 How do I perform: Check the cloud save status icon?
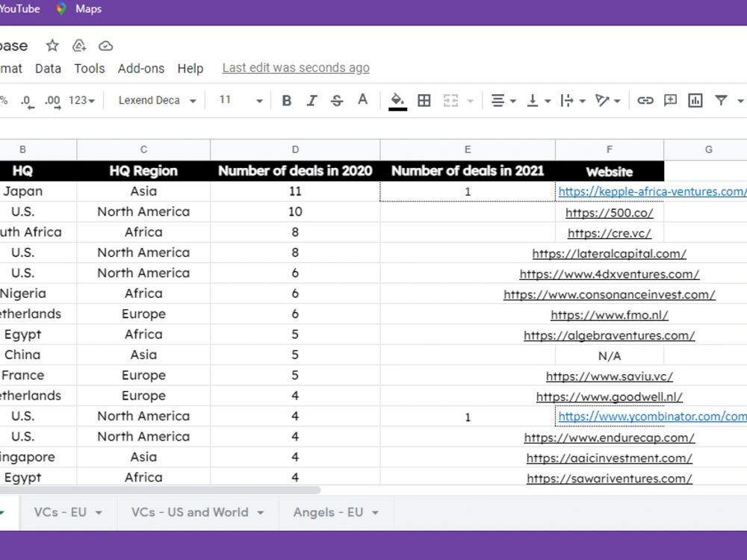click(105, 46)
